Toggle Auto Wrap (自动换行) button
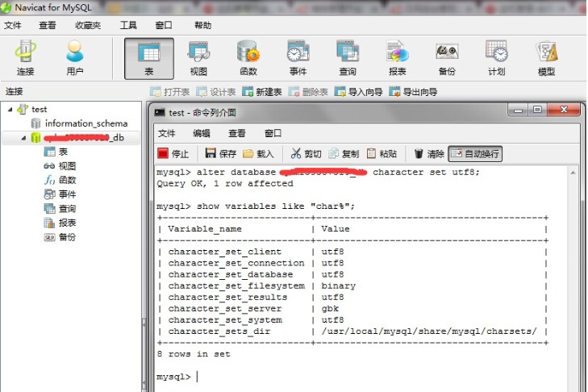Image resolution: width=588 pixels, height=392 pixels. click(x=475, y=154)
